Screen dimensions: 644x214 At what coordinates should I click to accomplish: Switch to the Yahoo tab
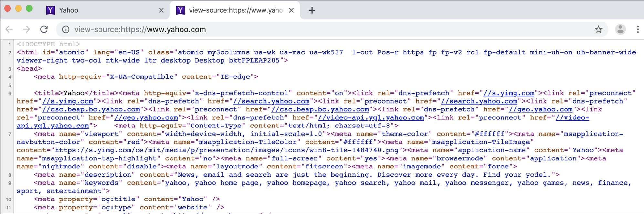point(105,10)
